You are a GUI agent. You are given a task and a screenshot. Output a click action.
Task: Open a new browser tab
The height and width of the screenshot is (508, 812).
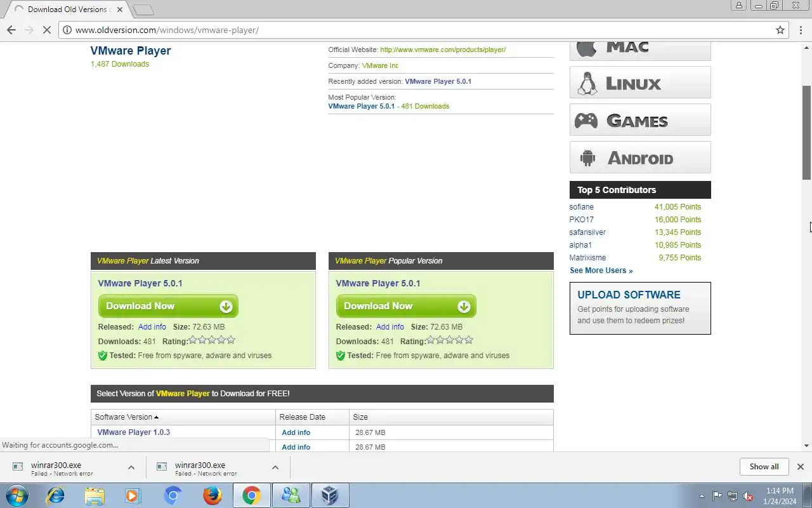(144, 10)
